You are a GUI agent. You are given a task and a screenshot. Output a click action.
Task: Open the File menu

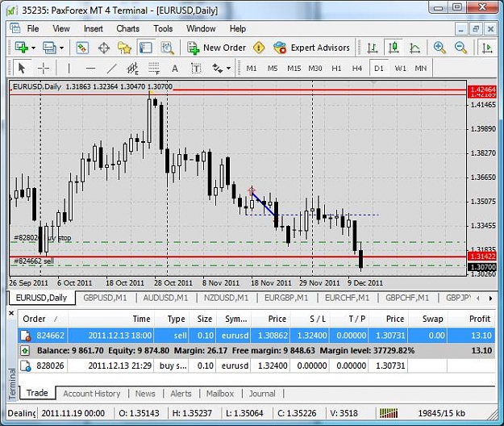point(33,28)
